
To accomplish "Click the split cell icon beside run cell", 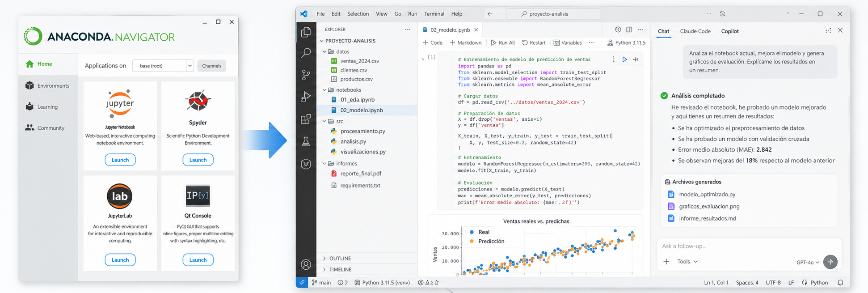I will click(x=636, y=59).
